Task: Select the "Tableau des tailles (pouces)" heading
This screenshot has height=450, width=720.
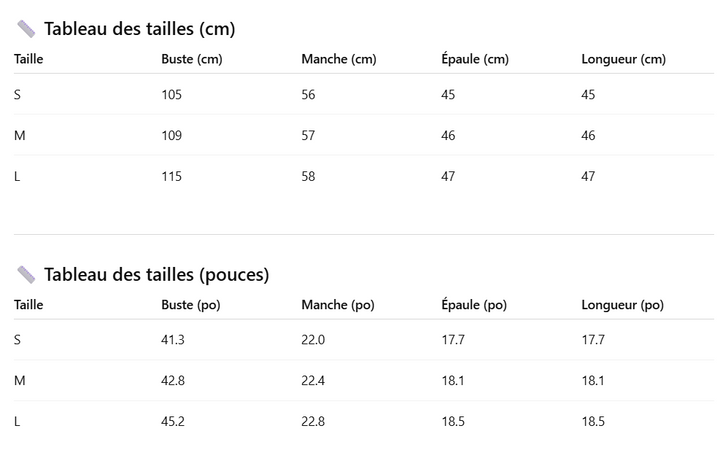Action: click(156, 275)
